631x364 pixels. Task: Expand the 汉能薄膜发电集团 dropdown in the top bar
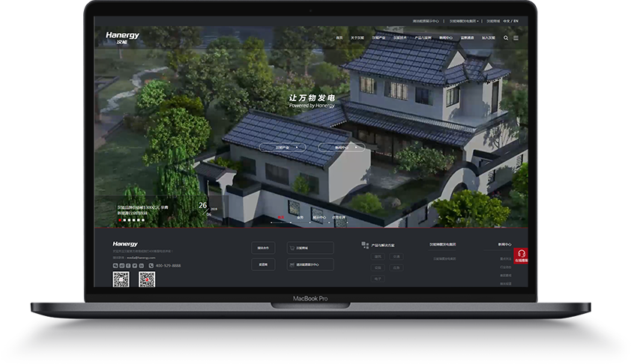[x=465, y=21]
